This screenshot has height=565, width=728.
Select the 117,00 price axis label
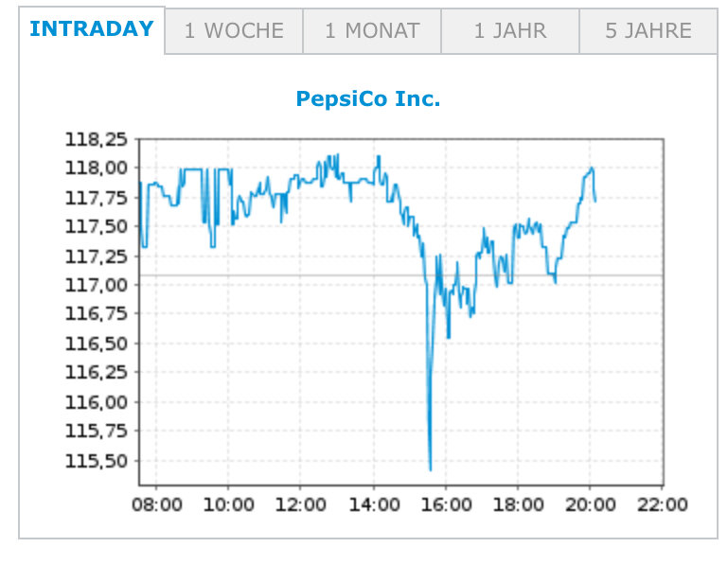pos(96,285)
